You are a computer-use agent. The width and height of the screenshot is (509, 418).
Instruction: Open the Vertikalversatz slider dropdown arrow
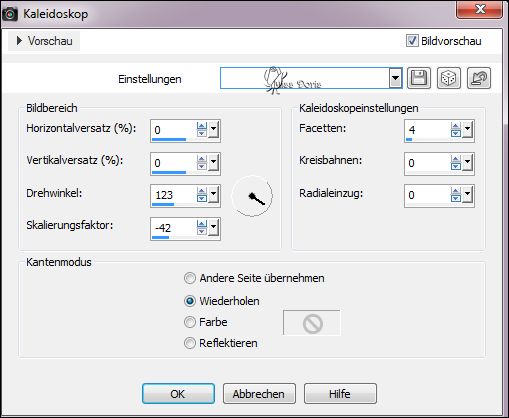click(214, 162)
